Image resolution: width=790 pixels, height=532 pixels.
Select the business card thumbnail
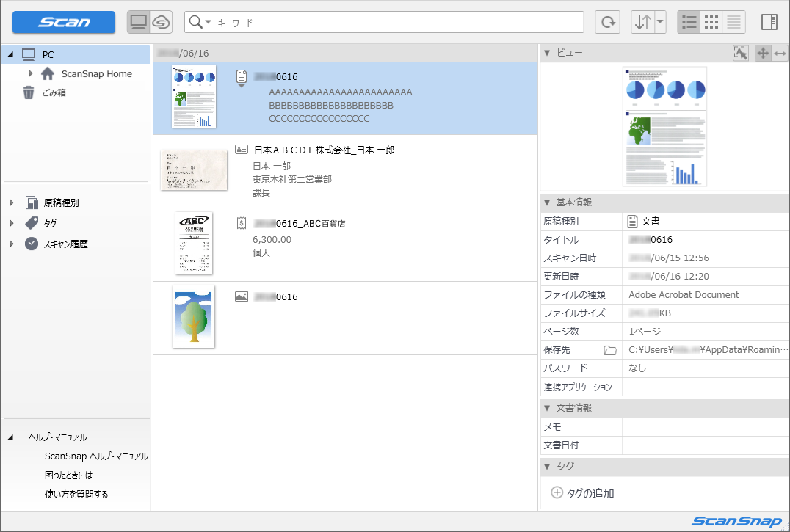pyautogui.click(x=194, y=170)
